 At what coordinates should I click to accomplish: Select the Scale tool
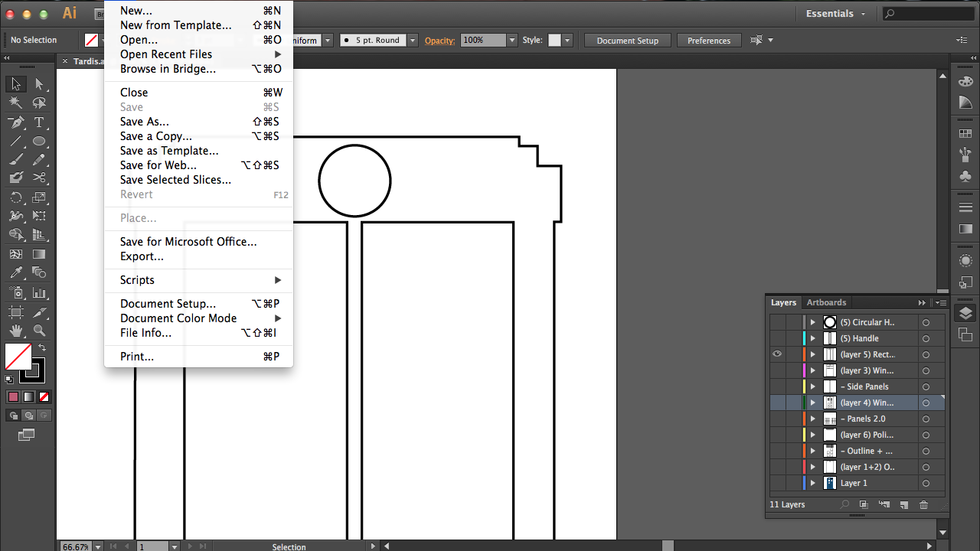pos(39,198)
